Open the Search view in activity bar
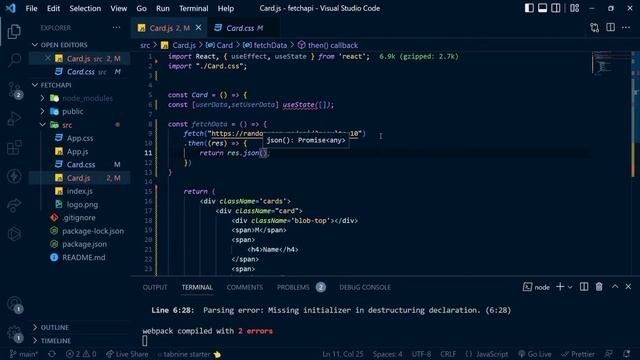Image resolution: width=640 pixels, height=360 pixels. pyautogui.click(x=14, y=60)
